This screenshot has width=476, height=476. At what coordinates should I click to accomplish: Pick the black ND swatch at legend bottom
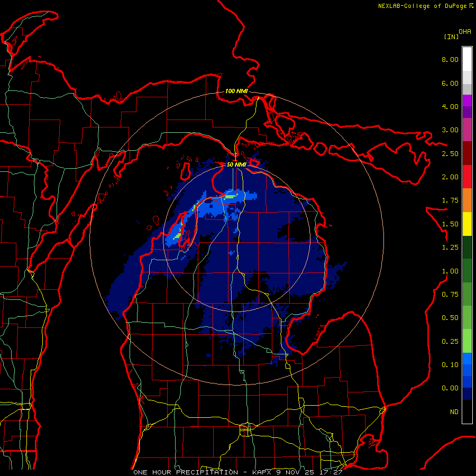pos(467,411)
